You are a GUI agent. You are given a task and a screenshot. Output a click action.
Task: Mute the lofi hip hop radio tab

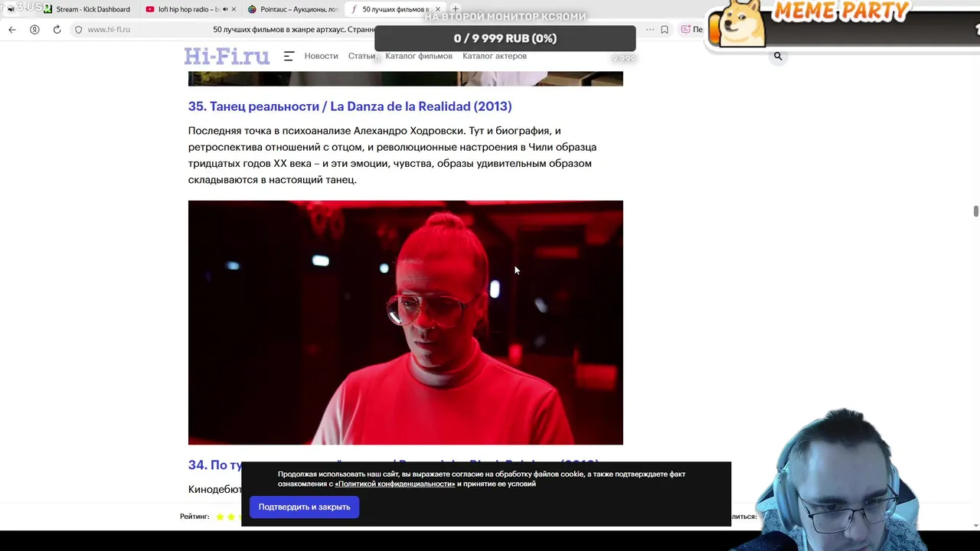pos(225,9)
